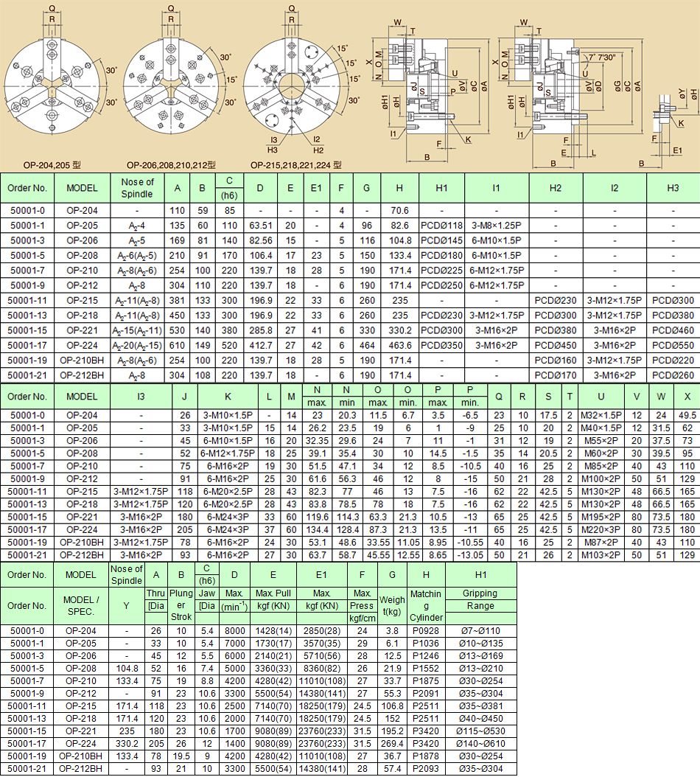Screen dimensions: 700x777
Task: Click the cell reading -10.55
Action: 470,542
